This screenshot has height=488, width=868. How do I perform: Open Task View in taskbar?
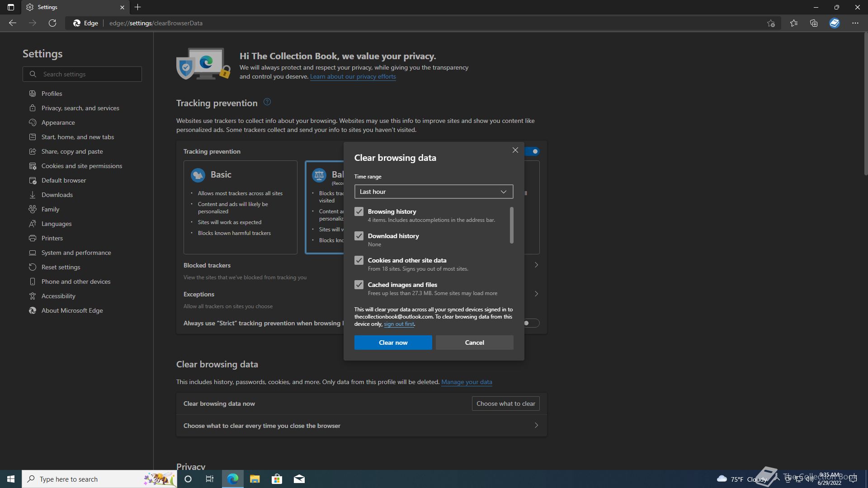(210, 479)
